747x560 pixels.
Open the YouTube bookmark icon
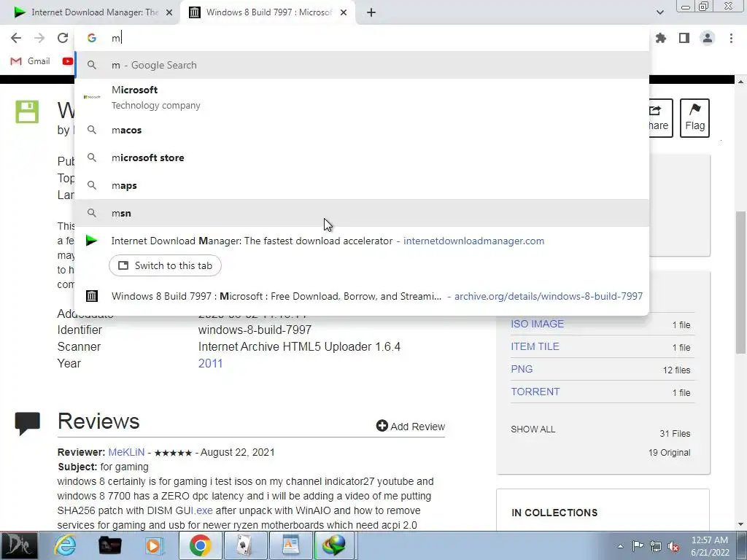coord(68,61)
